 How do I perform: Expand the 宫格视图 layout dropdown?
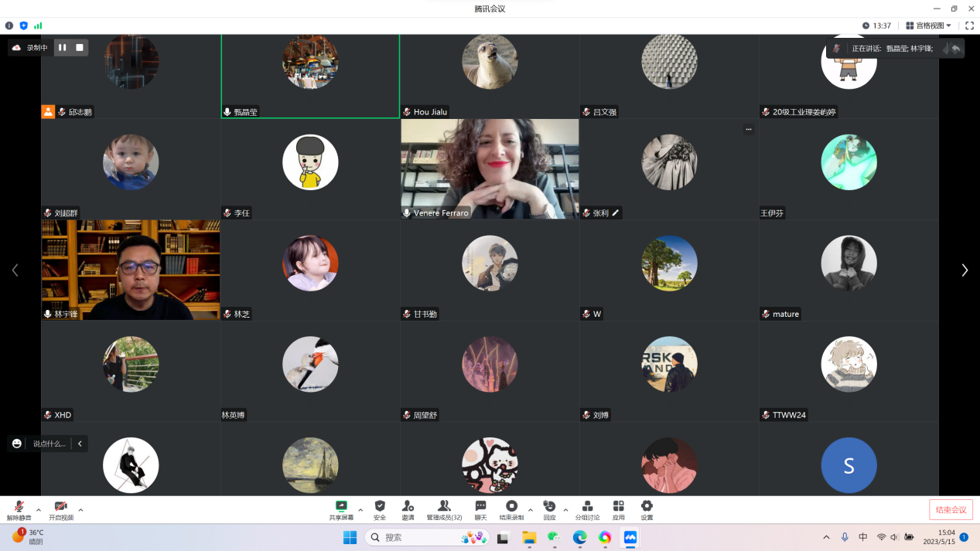click(x=929, y=26)
